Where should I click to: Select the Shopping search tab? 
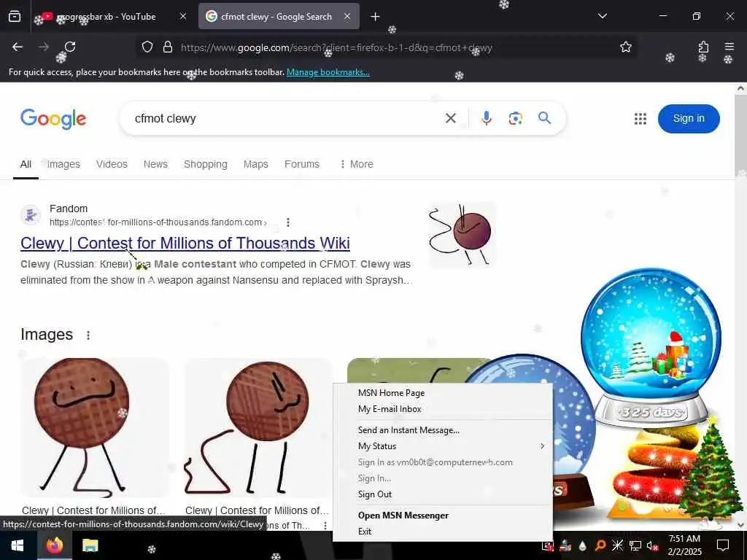click(205, 164)
